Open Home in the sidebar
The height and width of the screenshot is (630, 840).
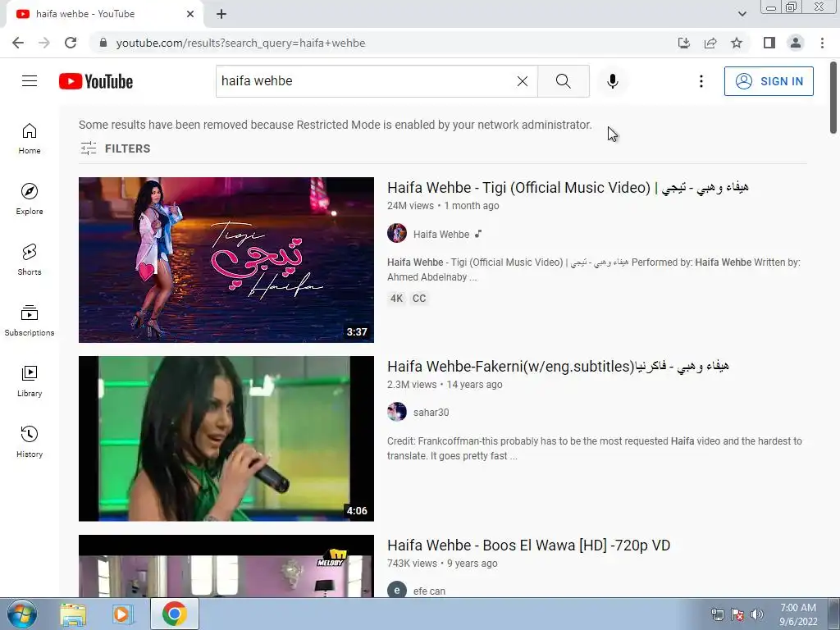point(30,139)
